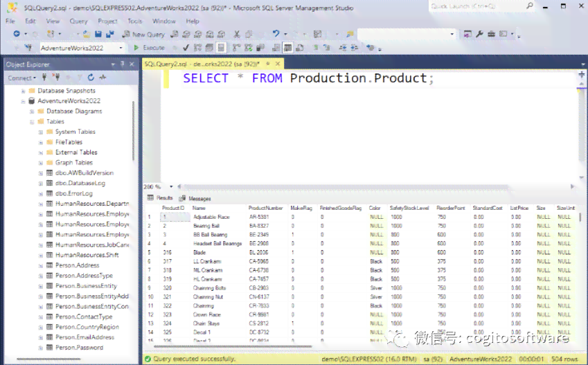
Task: Select the HumanResources.Shift table
Action: pyautogui.click(x=87, y=255)
